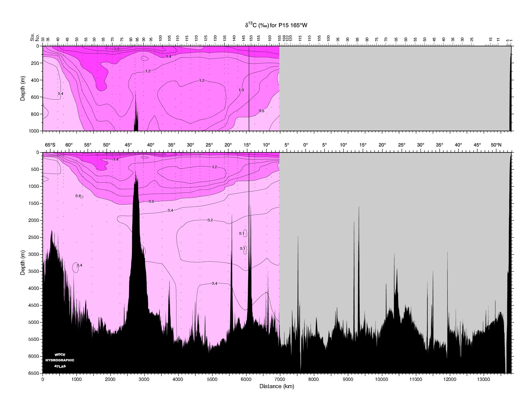Image resolution: width=532 pixels, height=410 pixels.
Task: Click the '400' depth tick in upper panel
Action: 35,80
